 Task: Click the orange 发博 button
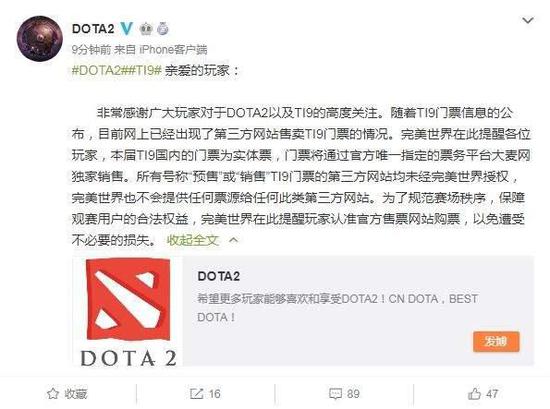click(x=496, y=341)
